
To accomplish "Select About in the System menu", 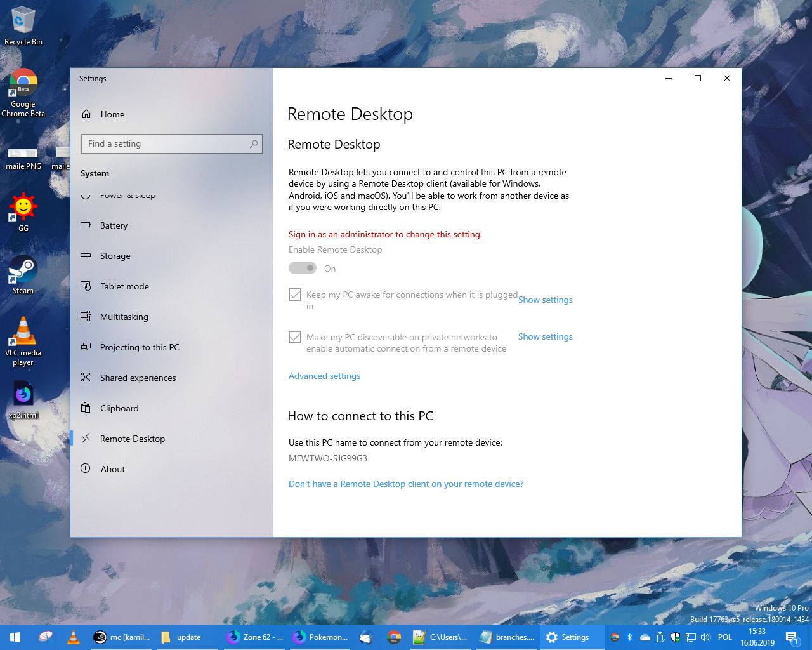I will pos(113,469).
